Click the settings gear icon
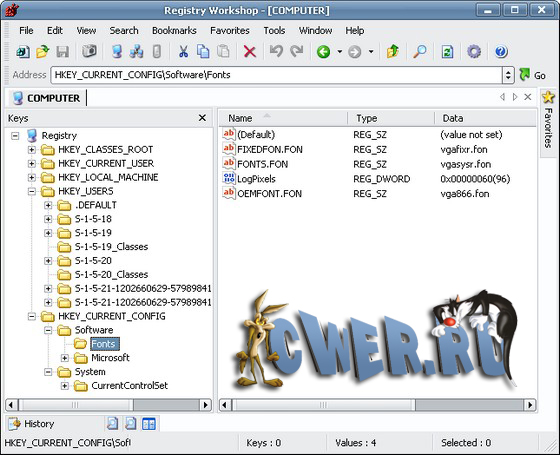This screenshot has height=455, width=560. click(x=474, y=52)
